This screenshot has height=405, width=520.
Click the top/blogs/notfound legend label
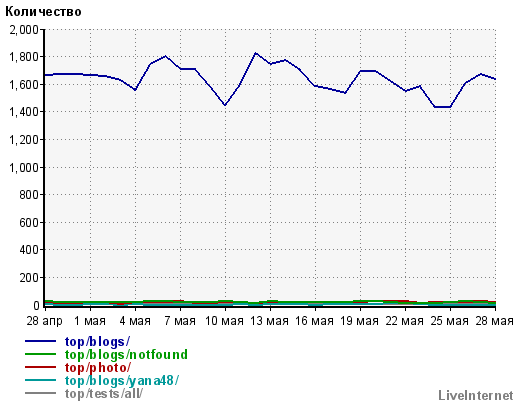pos(126,355)
